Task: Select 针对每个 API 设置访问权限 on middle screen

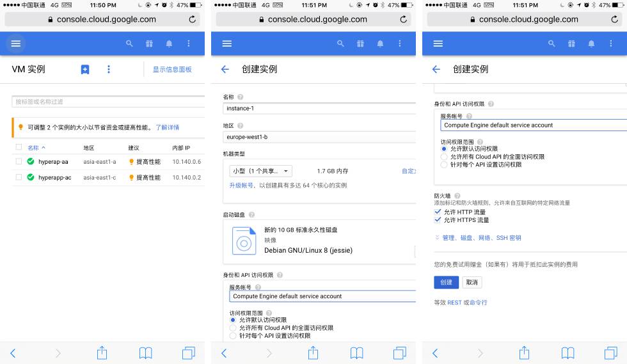Action: [x=233, y=336]
